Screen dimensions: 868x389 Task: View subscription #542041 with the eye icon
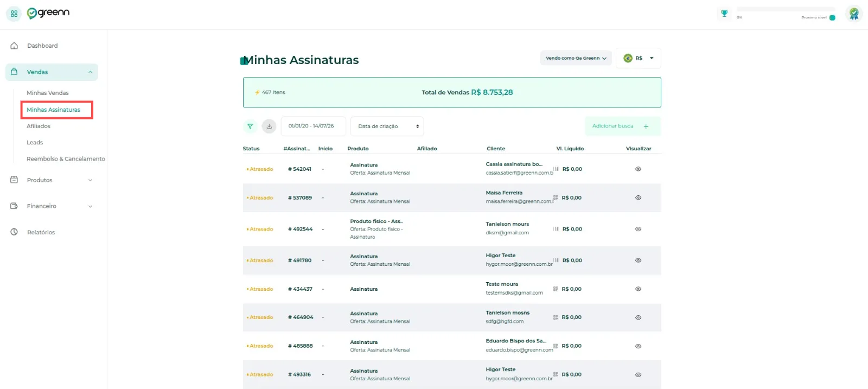[638, 169]
